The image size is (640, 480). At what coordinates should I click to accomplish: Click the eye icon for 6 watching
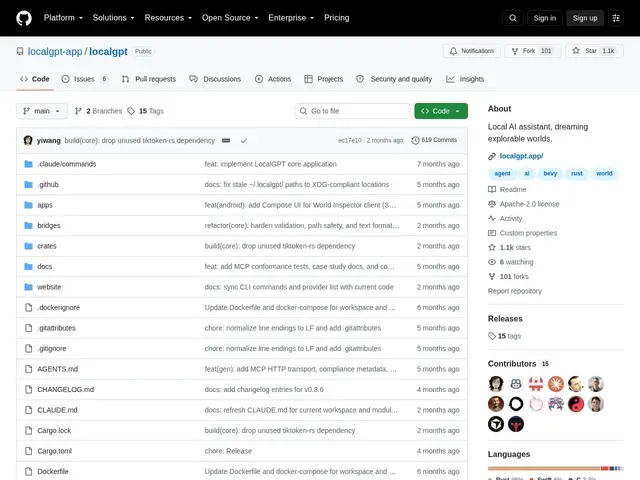click(x=492, y=262)
